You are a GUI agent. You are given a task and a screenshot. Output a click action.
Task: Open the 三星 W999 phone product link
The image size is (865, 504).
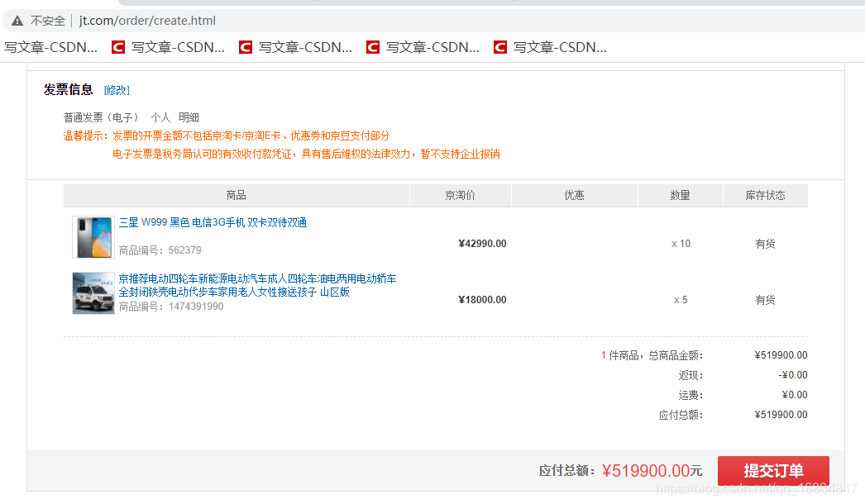click(213, 222)
